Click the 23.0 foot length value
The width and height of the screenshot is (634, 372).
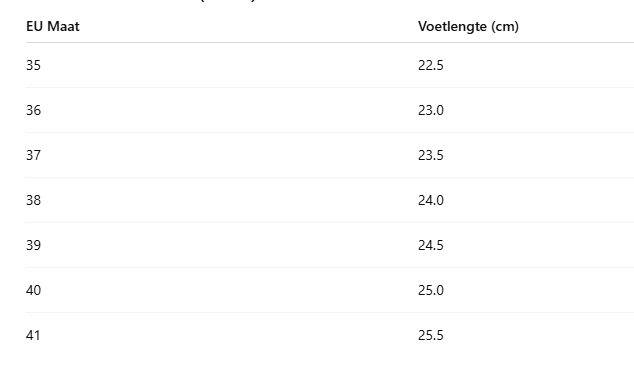click(431, 110)
